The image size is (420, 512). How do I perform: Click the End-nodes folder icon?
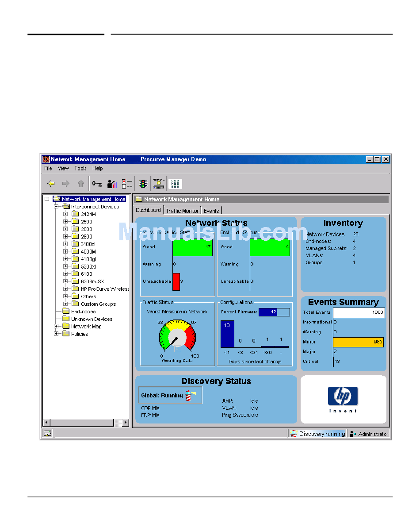click(66, 311)
